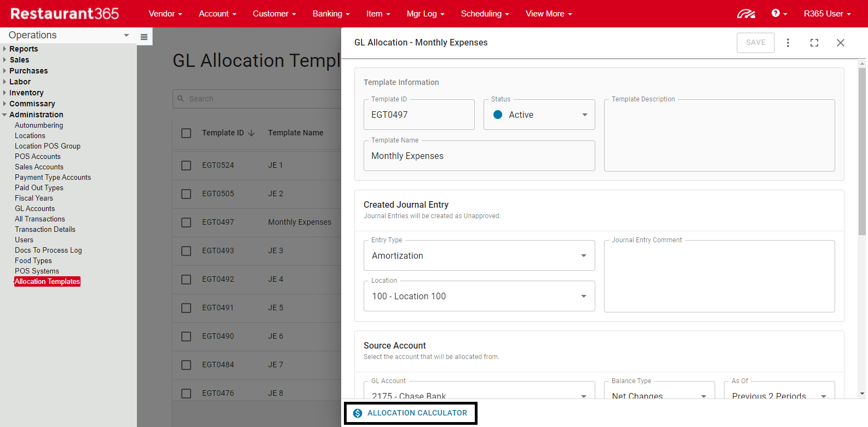
Task: Click the Template ID input field
Action: coord(419,115)
